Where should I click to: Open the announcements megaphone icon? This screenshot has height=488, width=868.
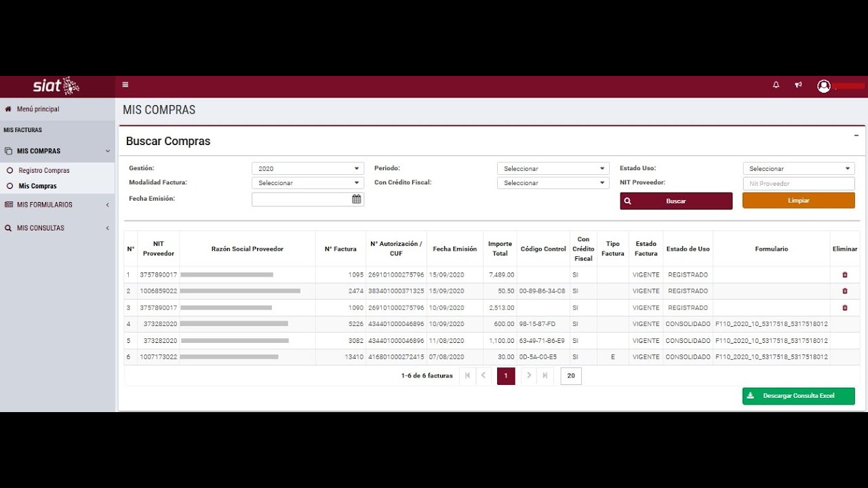point(798,85)
